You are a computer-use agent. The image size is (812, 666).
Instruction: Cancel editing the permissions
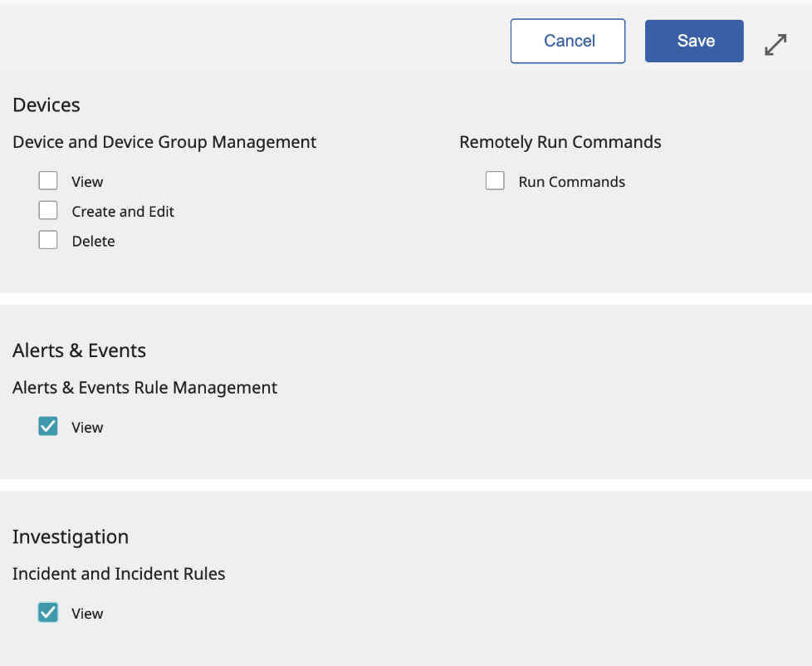tap(568, 41)
